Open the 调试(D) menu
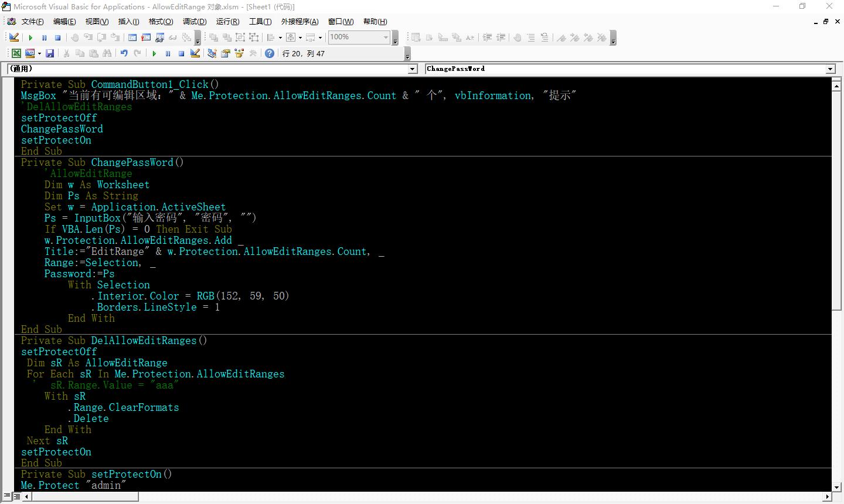Screen dimensions: 844x504 point(194,22)
